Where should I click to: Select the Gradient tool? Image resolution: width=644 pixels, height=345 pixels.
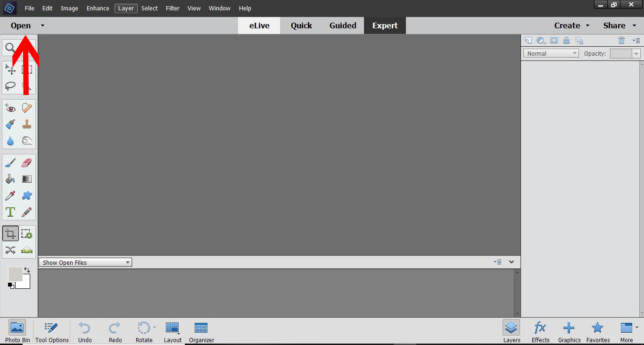[27, 179]
